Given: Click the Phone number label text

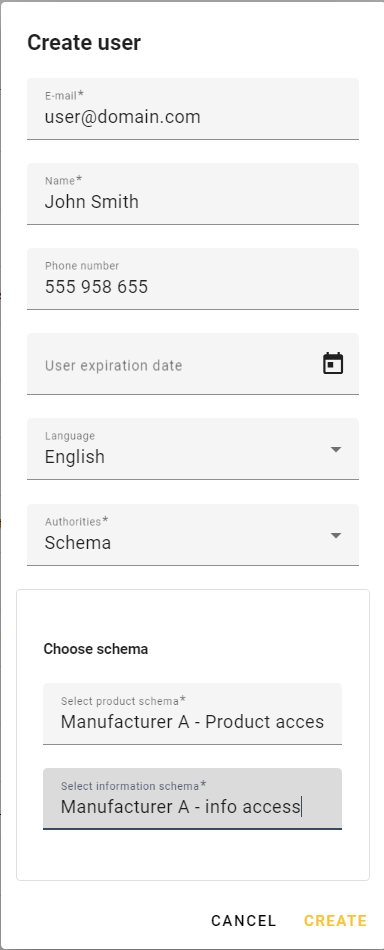Looking at the screenshot, I should click(82, 265).
